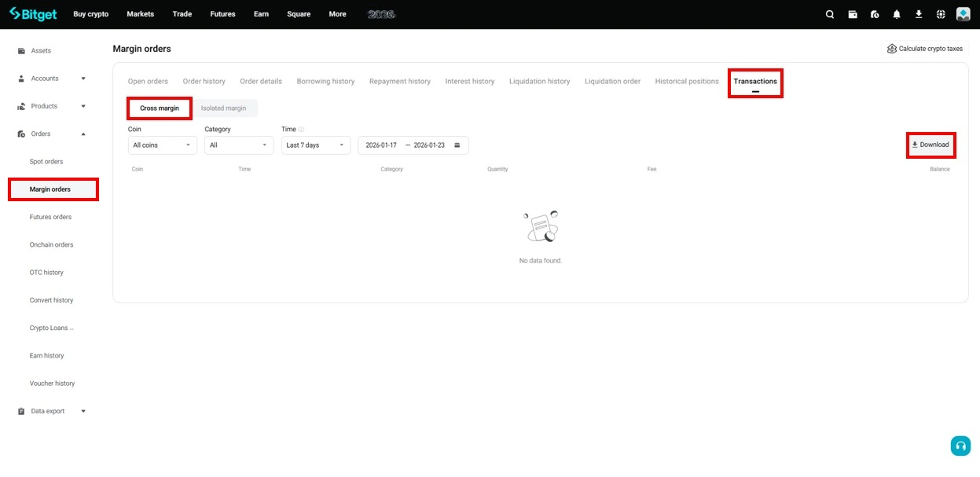Click the Calculate crypto taxes button

925,49
